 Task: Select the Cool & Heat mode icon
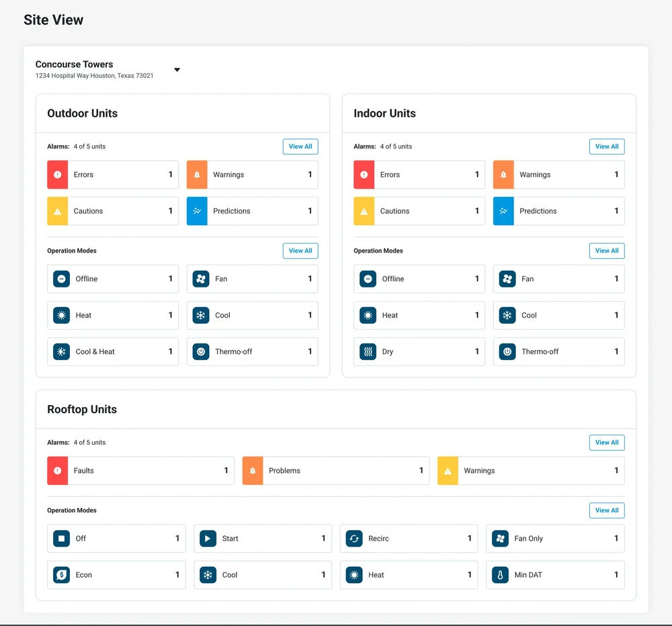tap(61, 352)
